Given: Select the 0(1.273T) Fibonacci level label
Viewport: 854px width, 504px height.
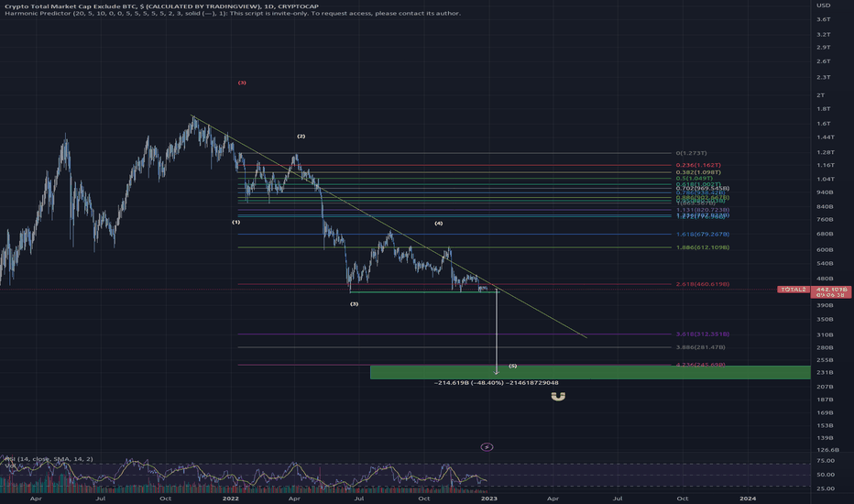Looking at the screenshot, I should tap(691, 153).
